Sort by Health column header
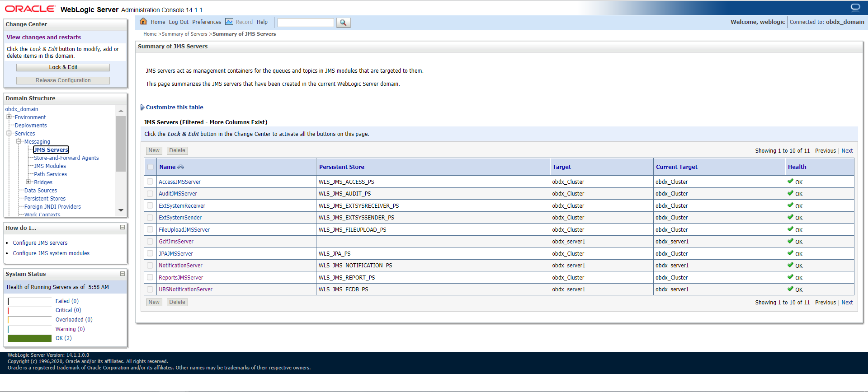The width and height of the screenshot is (868, 392). click(797, 167)
